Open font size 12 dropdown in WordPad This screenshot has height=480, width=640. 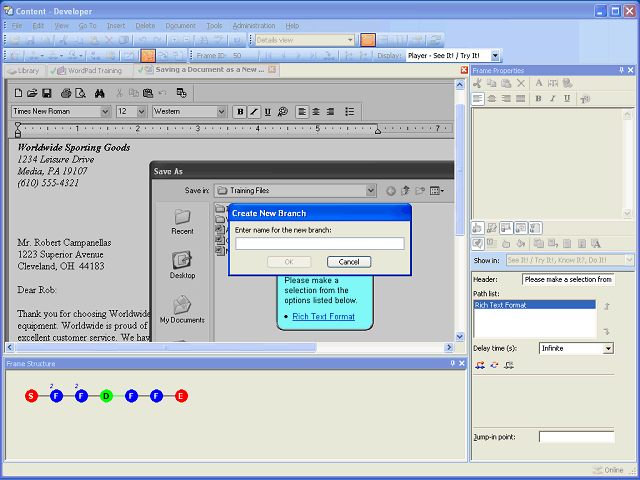[x=142, y=111]
